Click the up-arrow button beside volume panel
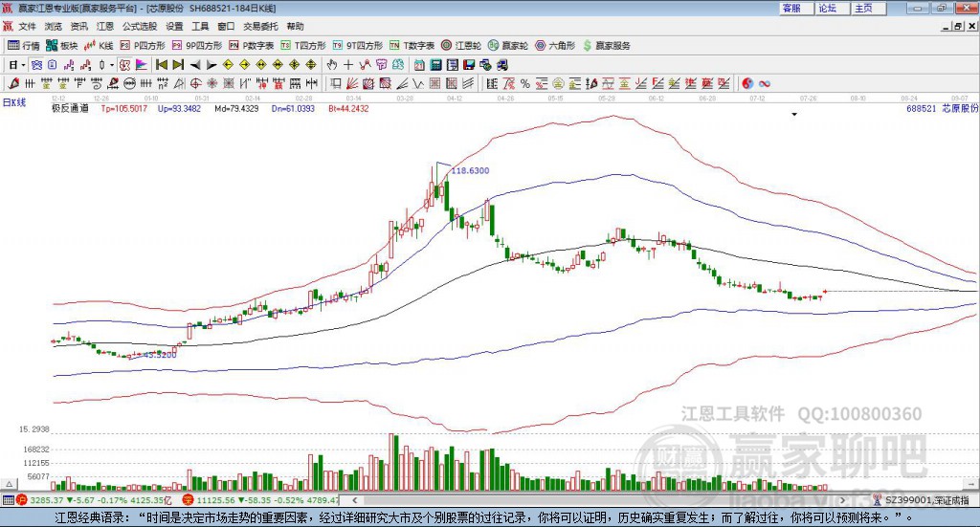Screen dimensions: 980x527 tap(10, 484)
